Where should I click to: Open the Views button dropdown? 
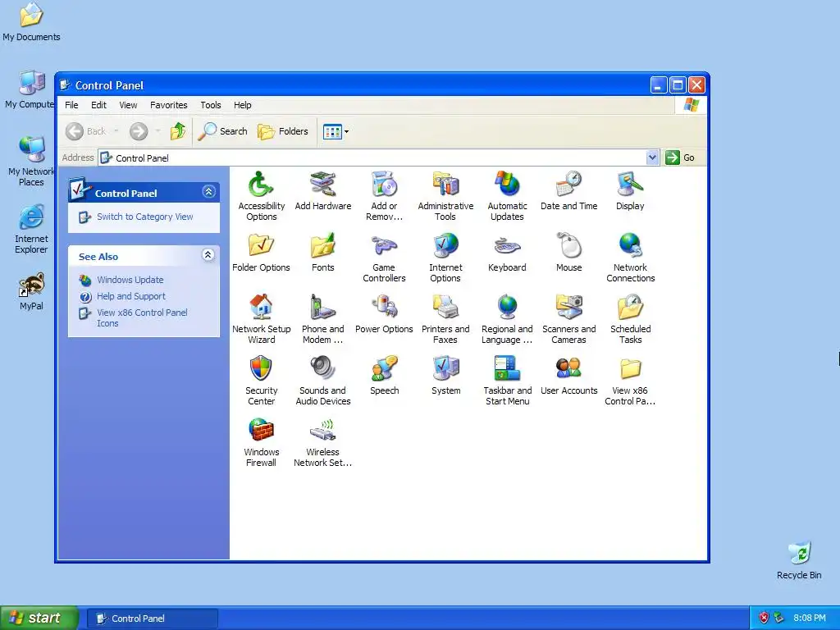(347, 131)
